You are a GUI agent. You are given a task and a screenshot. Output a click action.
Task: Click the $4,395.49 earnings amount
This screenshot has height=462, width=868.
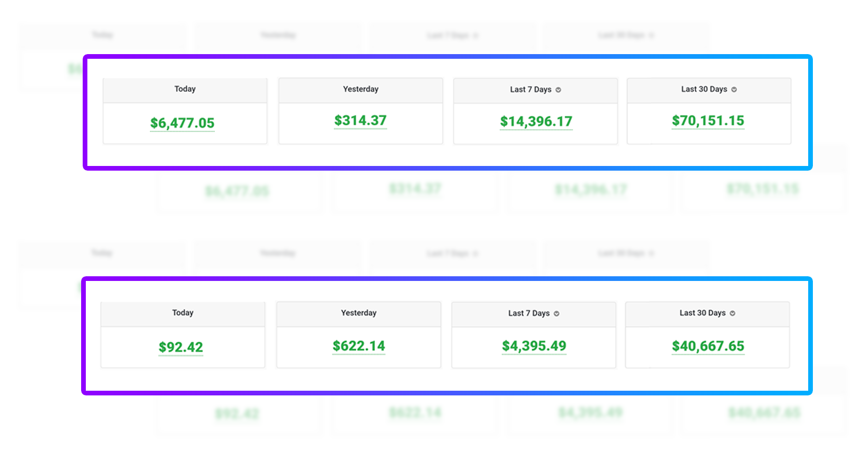[534, 346]
